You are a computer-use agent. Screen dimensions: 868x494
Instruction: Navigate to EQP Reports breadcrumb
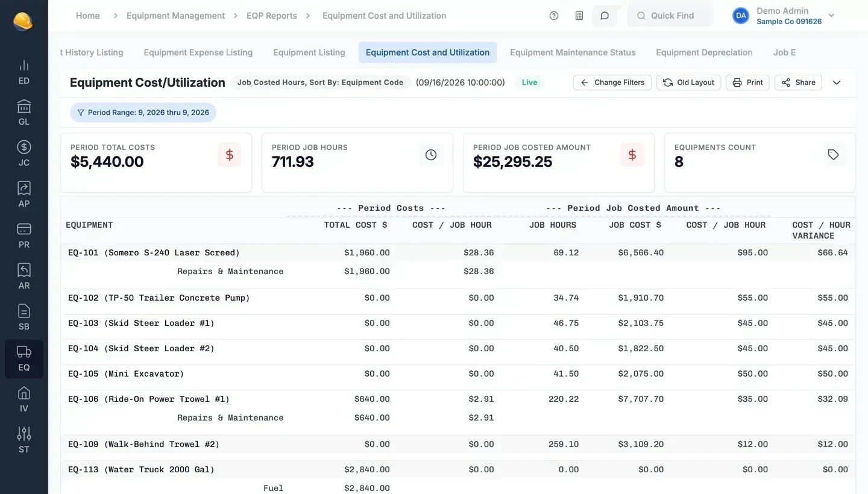(272, 16)
